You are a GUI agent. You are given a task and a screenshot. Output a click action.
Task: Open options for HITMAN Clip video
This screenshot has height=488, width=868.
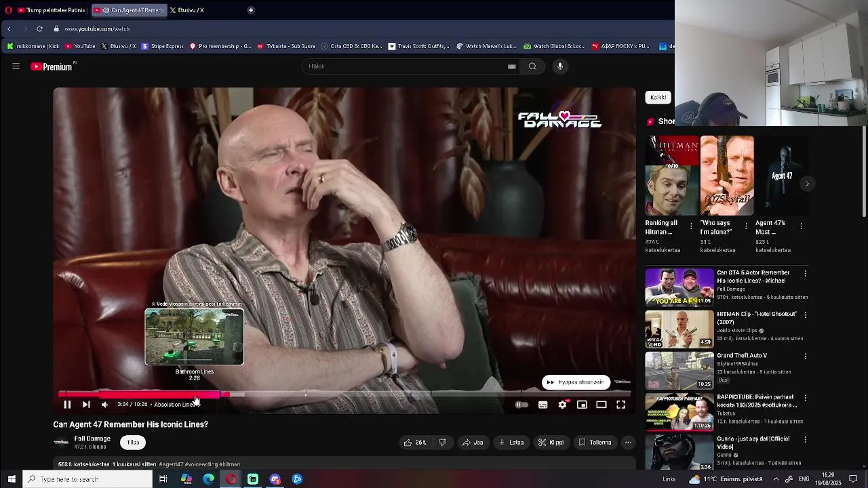805,315
